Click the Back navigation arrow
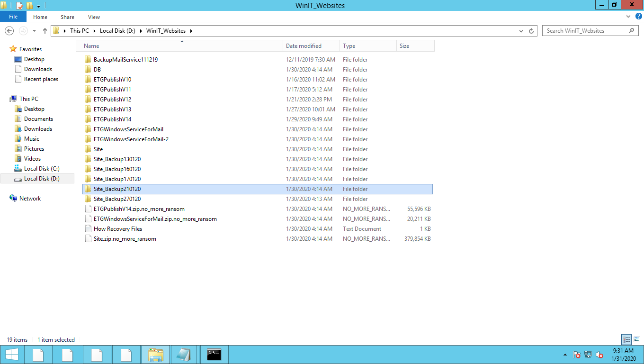This screenshot has height=364, width=644. coord(9,31)
